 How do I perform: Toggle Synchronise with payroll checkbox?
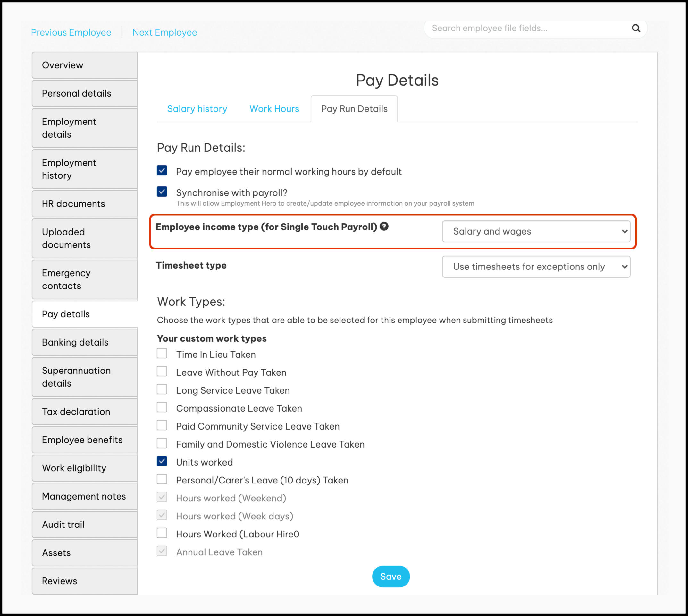tap(162, 192)
